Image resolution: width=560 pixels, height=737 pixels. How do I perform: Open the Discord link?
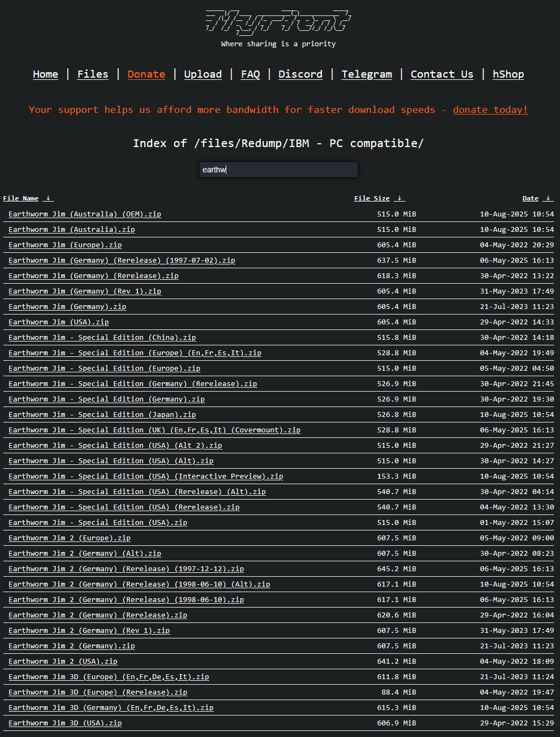300,74
